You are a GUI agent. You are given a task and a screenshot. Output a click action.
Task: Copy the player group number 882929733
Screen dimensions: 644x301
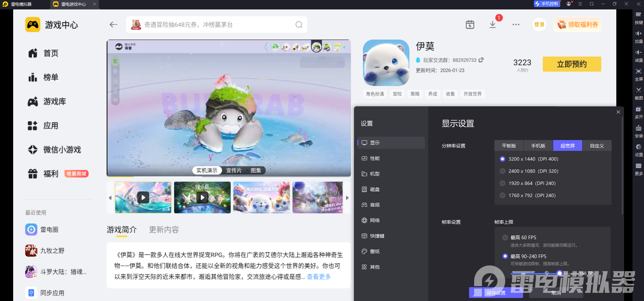click(x=481, y=60)
